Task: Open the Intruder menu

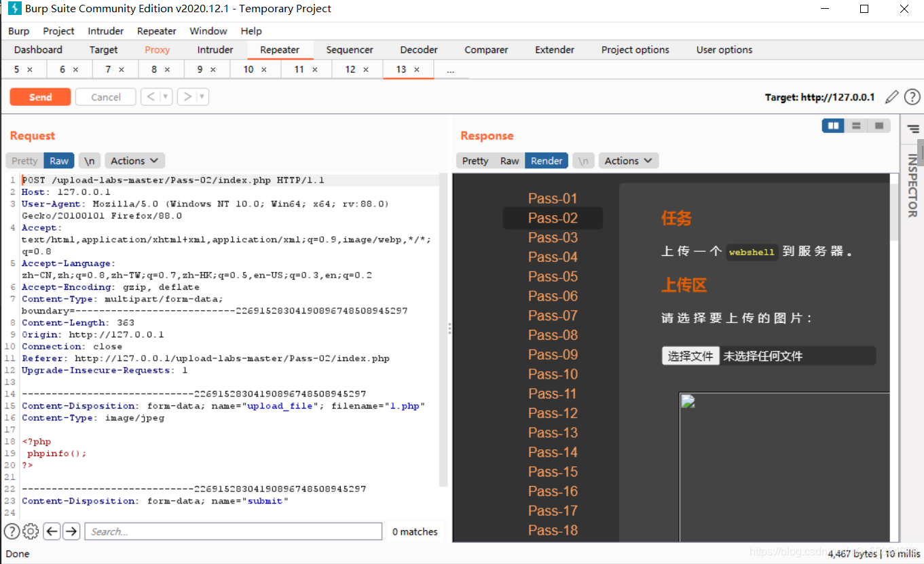Action: point(106,31)
